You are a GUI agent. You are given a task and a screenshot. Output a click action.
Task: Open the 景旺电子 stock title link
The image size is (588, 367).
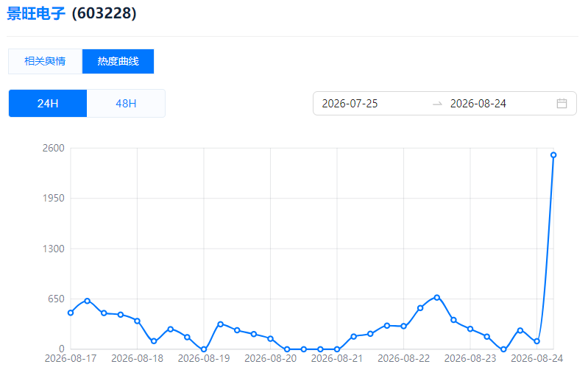click(36, 13)
